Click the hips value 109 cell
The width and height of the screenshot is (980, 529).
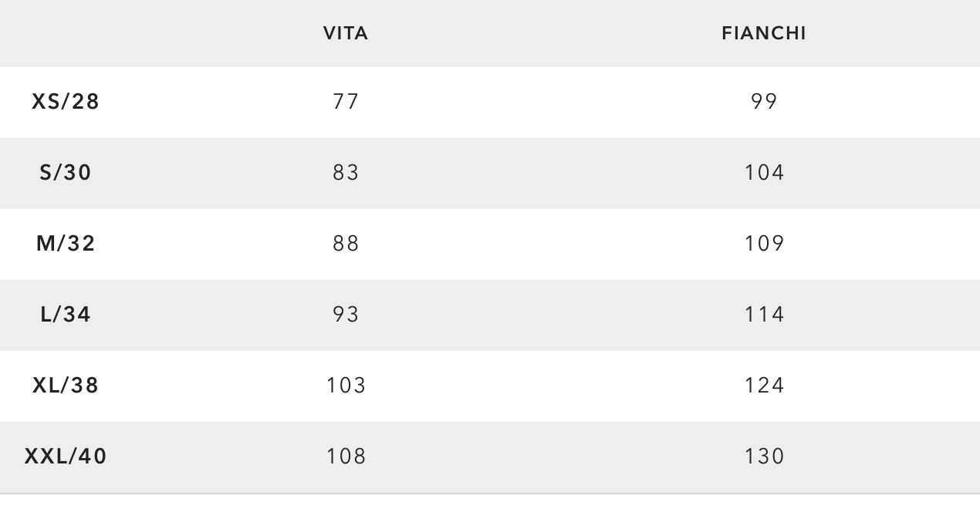coord(764,244)
